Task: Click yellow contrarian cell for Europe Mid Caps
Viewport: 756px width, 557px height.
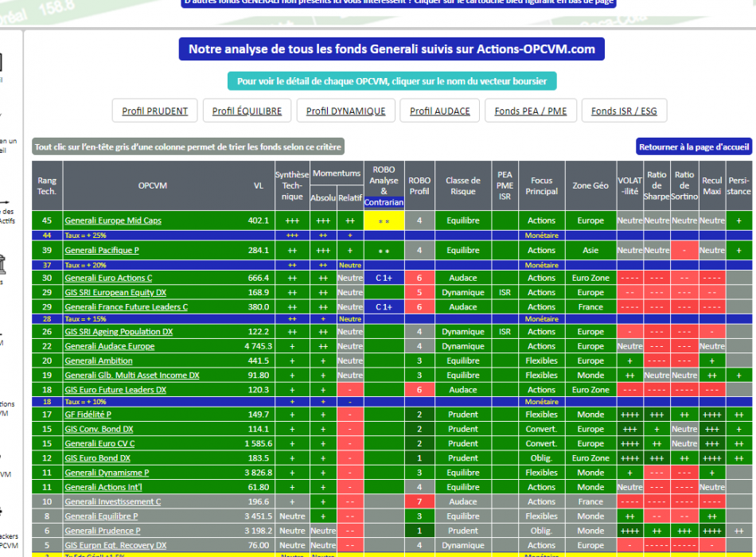Action: pyautogui.click(x=384, y=220)
